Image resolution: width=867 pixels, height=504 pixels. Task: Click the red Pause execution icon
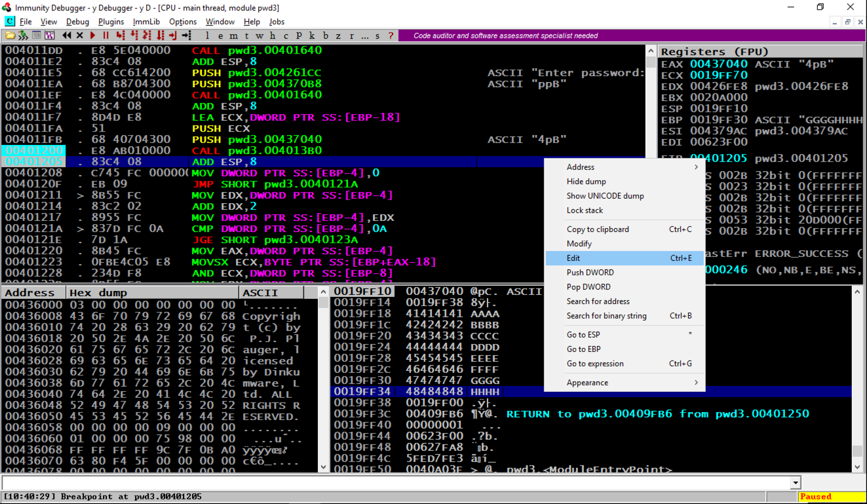(x=106, y=35)
